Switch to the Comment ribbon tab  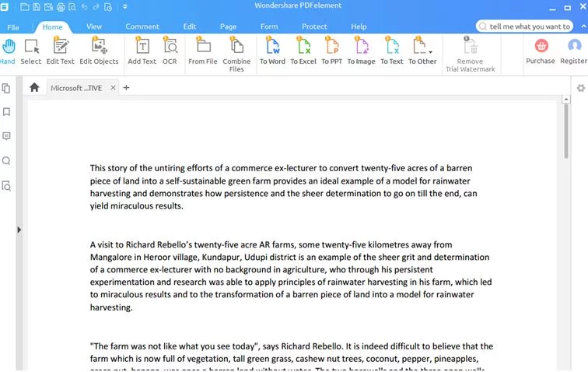tap(142, 26)
